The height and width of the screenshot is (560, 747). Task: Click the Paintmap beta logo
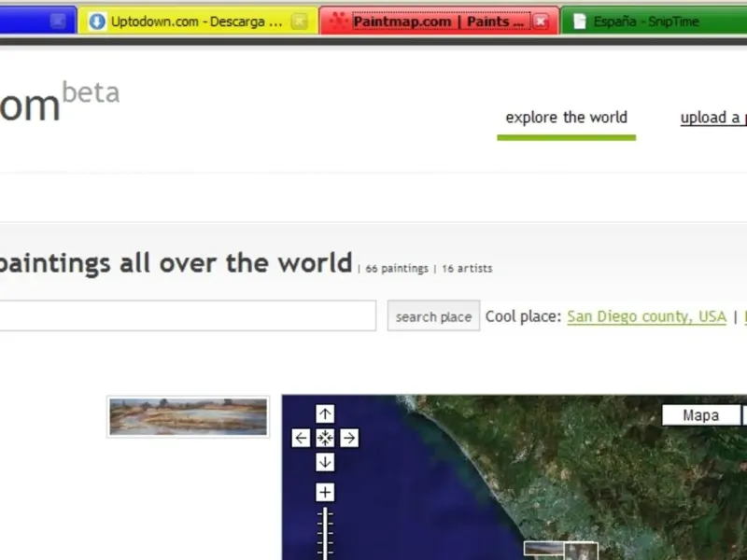point(60,103)
